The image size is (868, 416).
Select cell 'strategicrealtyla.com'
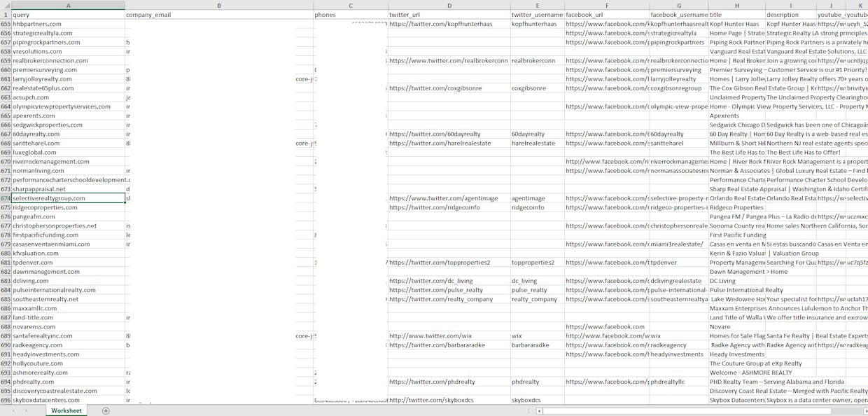click(68, 33)
